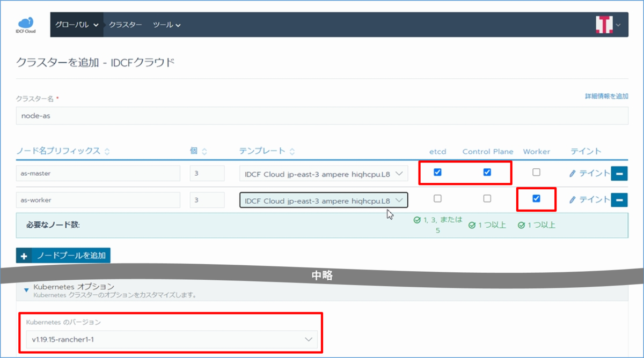The width and height of the screenshot is (644, 358).
Task: Click the pencil taint icon for as-worker
Action: [x=573, y=199]
